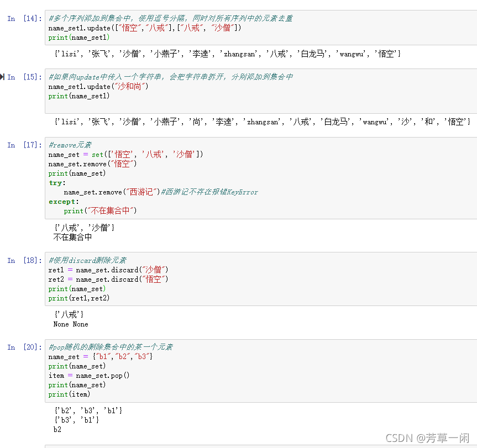477x448 pixels.
Task: Click the print("不在集合中") line
Action: click(x=101, y=210)
